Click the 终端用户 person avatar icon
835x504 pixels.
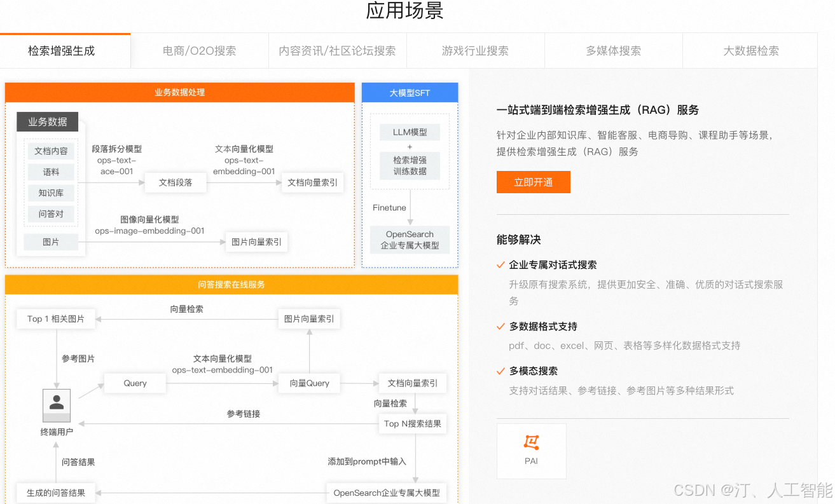click(57, 405)
